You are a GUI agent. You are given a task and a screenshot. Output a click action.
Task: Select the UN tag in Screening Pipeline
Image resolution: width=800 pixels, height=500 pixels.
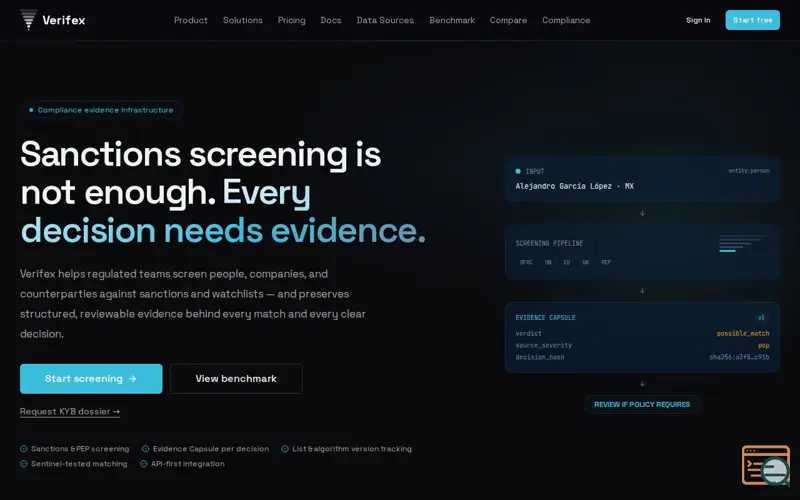tap(548, 262)
